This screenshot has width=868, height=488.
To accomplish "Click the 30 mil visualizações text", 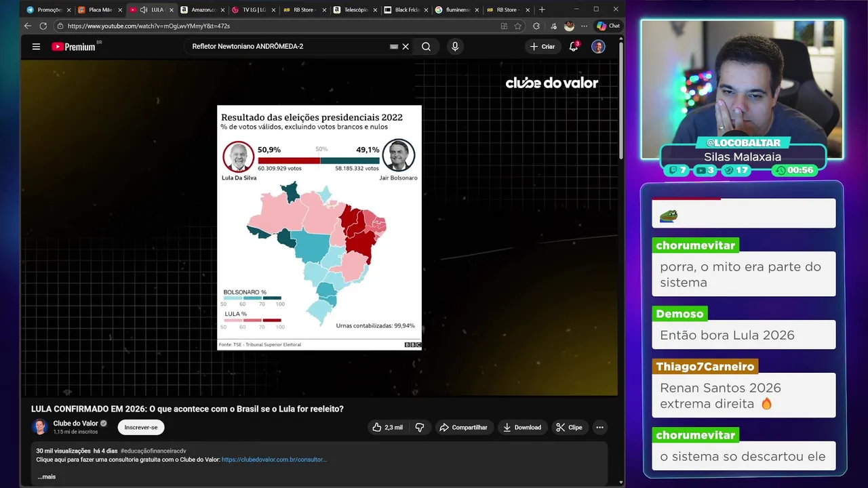I will click(x=63, y=451).
